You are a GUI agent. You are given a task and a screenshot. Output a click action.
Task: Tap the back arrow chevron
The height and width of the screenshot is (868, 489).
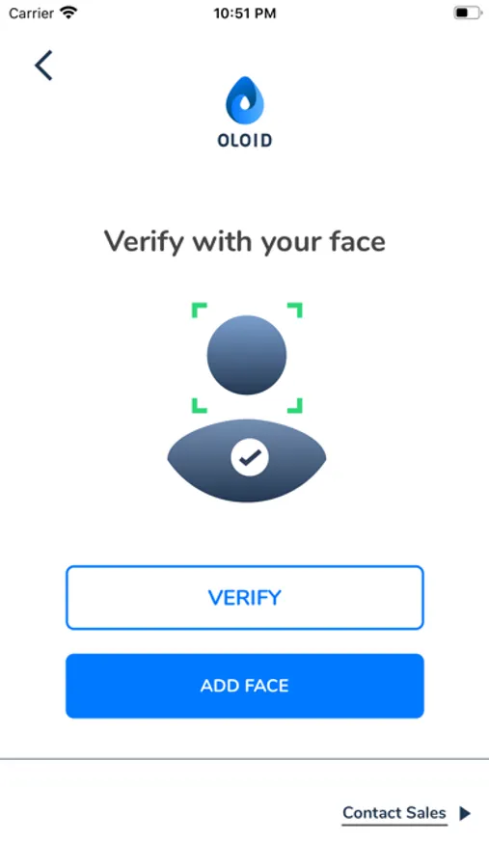[43, 66]
